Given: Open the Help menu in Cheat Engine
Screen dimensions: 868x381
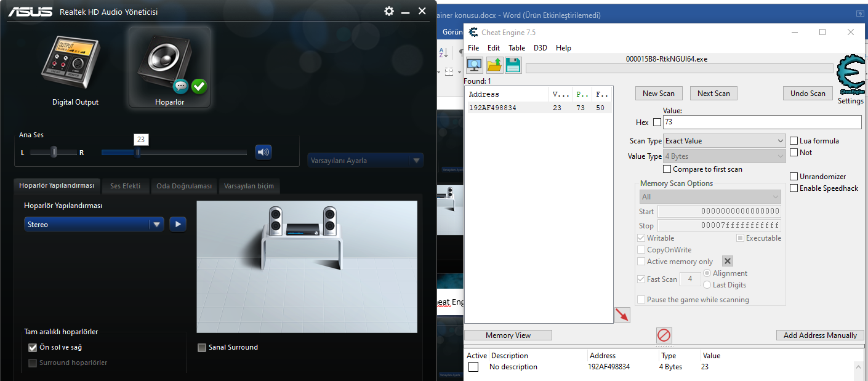Looking at the screenshot, I should coord(563,48).
